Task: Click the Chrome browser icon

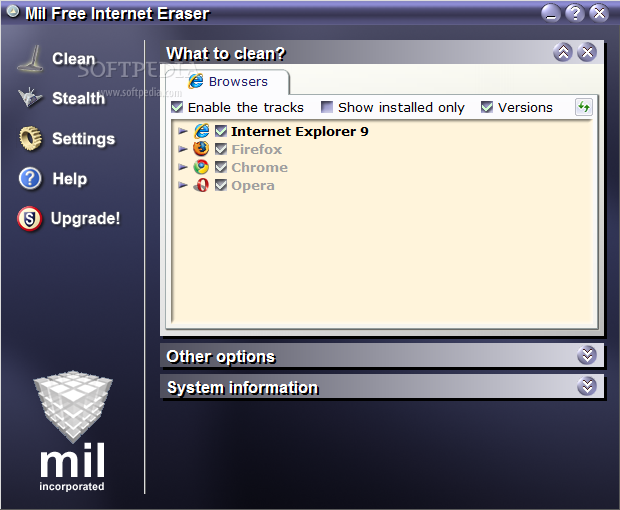Action: [x=201, y=167]
